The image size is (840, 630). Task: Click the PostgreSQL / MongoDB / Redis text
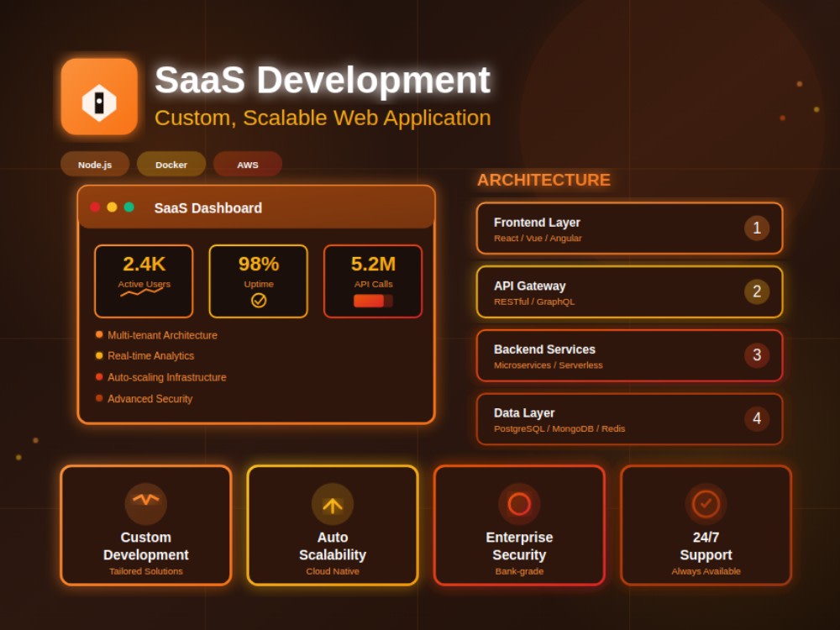click(559, 428)
